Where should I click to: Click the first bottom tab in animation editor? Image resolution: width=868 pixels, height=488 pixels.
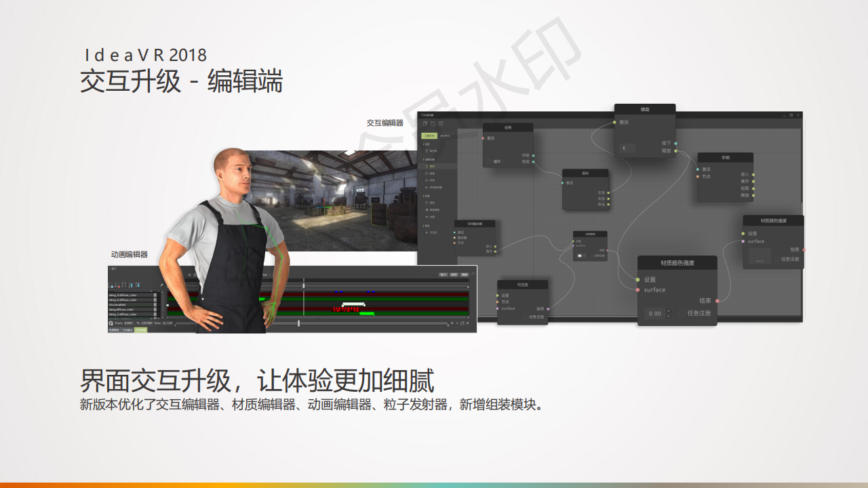pos(114,330)
